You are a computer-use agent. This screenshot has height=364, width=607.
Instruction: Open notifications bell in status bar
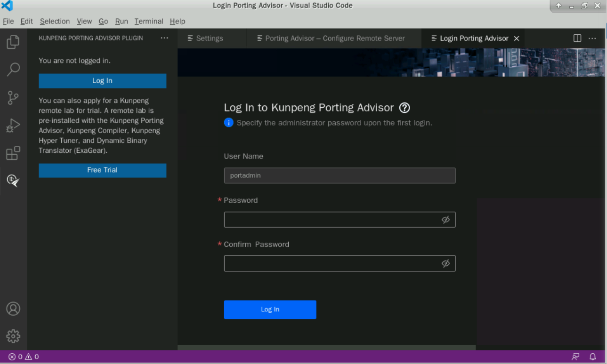coord(593,357)
